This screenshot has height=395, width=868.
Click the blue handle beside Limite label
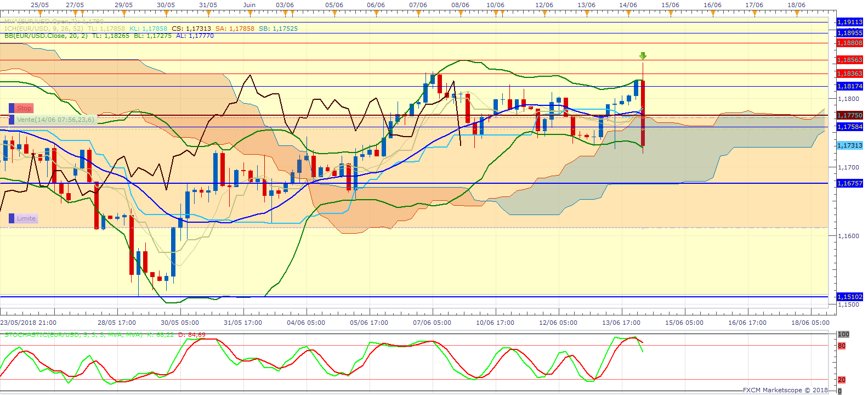point(12,218)
